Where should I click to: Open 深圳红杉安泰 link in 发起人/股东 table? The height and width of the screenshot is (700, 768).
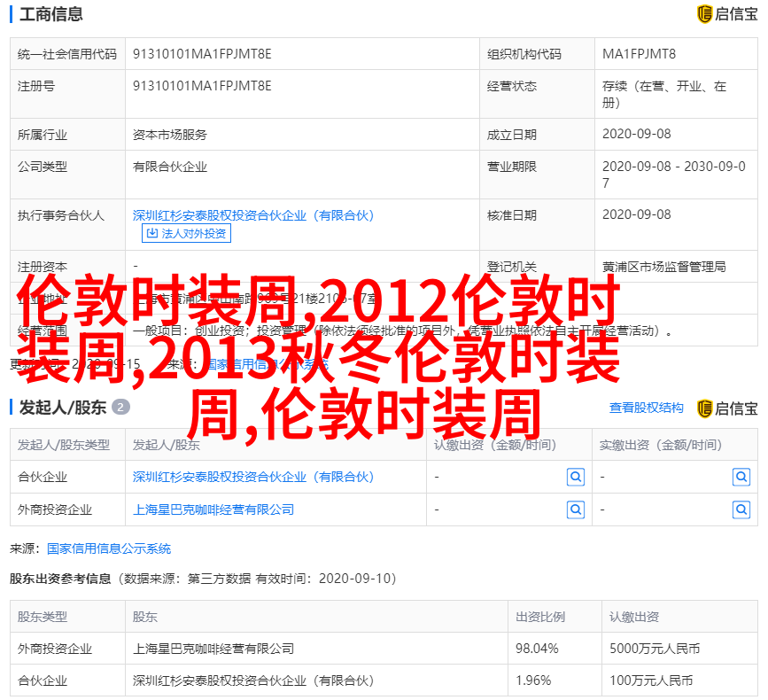point(253,477)
